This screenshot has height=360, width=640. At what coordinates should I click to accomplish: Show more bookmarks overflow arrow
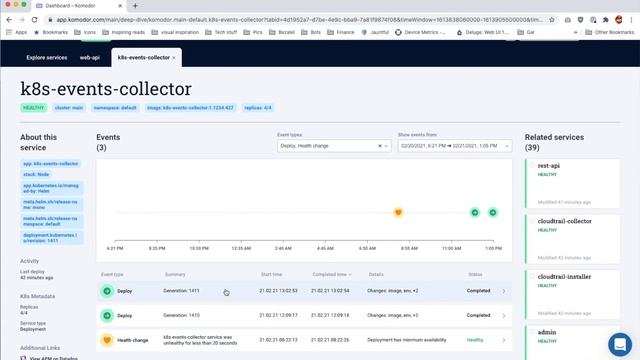click(x=576, y=32)
